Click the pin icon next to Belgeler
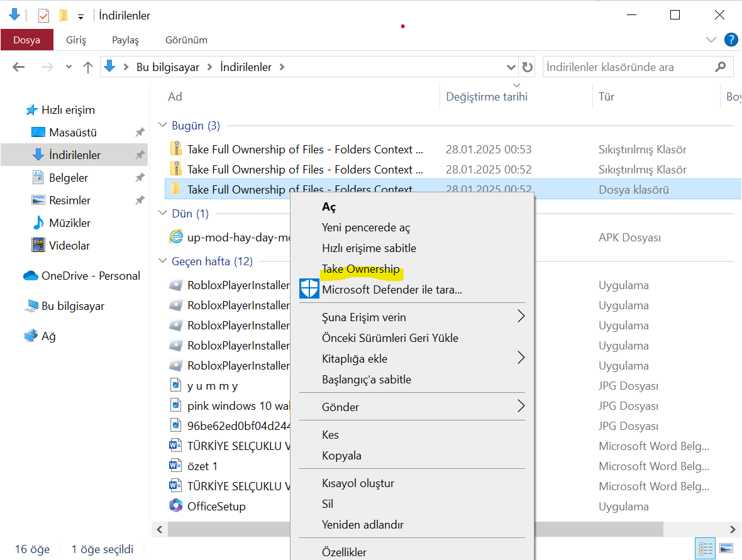This screenshot has height=560, width=742. tap(140, 178)
